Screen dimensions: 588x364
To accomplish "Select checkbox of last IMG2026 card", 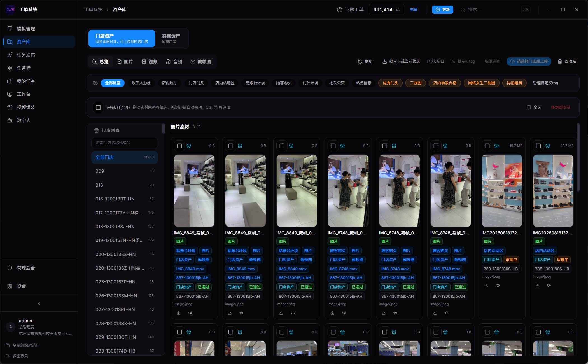I will 538,146.
